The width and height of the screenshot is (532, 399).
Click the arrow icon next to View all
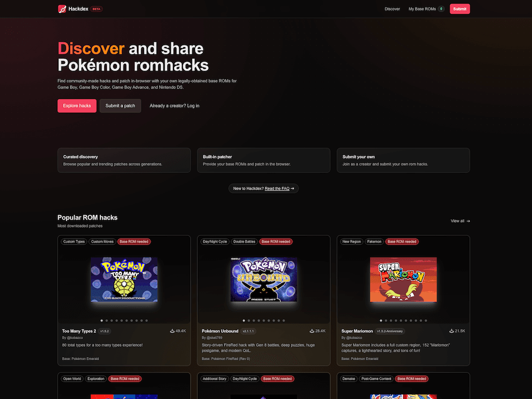tap(468, 221)
